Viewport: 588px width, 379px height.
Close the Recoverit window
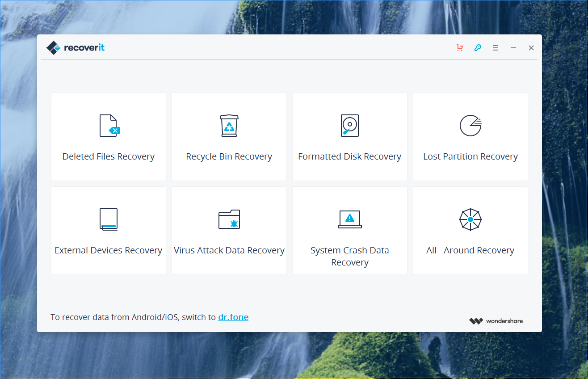(531, 48)
